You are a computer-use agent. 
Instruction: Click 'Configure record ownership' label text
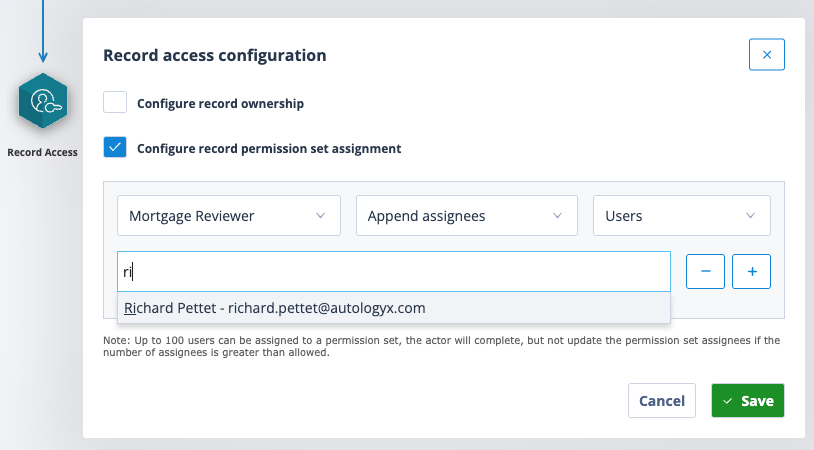[220, 104]
